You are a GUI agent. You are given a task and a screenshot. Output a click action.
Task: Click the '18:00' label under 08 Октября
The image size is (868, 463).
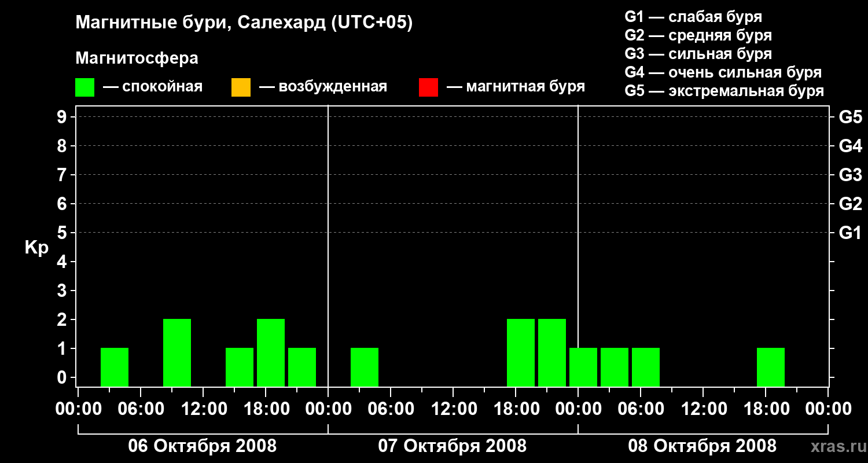[x=766, y=409]
